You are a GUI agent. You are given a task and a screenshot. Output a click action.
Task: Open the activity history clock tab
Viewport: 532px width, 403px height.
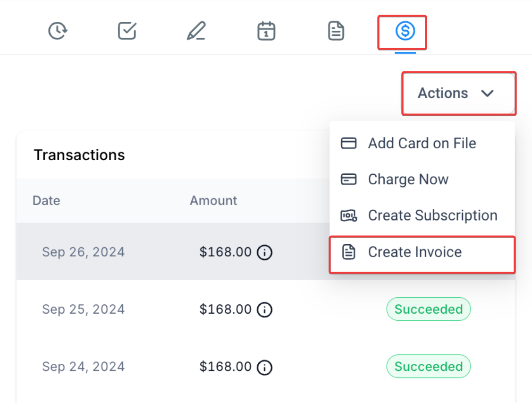click(x=58, y=32)
